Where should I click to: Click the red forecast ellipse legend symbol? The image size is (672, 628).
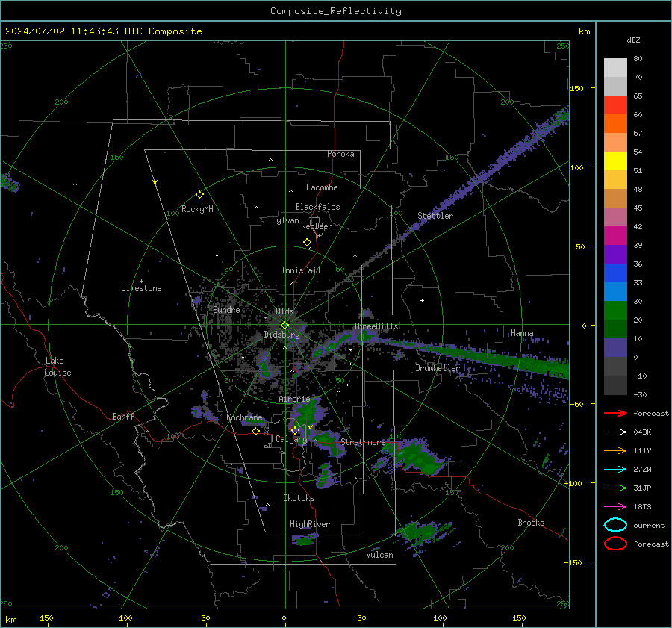pos(615,544)
